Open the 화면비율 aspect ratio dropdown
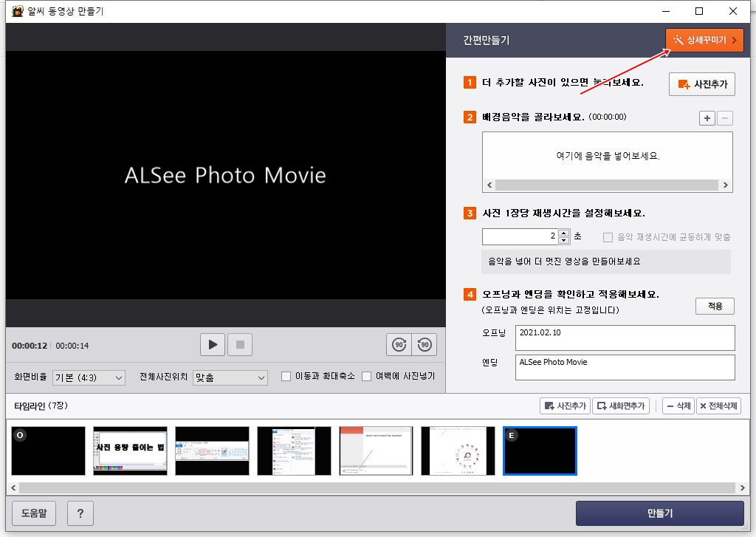Viewport: 756px width, 537px height. [89, 377]
